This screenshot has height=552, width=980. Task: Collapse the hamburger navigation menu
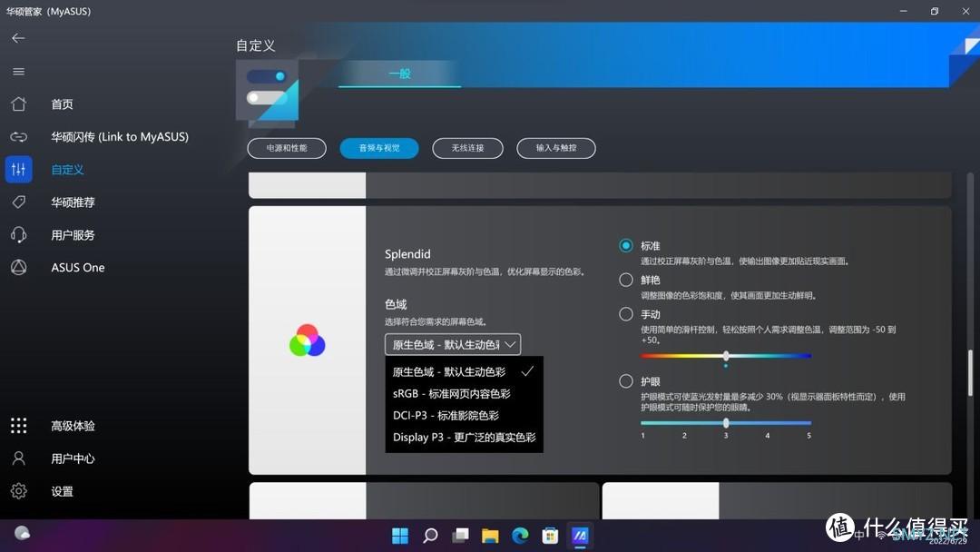pos(19,71)
